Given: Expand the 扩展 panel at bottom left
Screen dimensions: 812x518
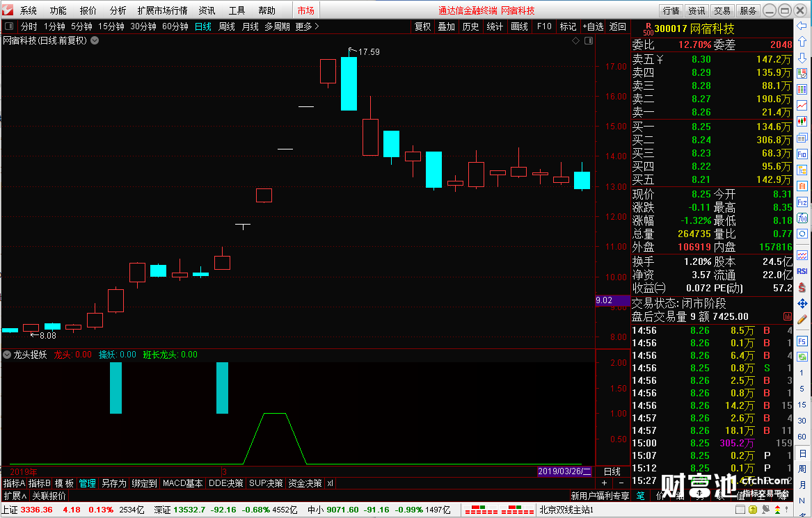Looking at the screenshot, I should pyautogui.click(x=15, y=496).
